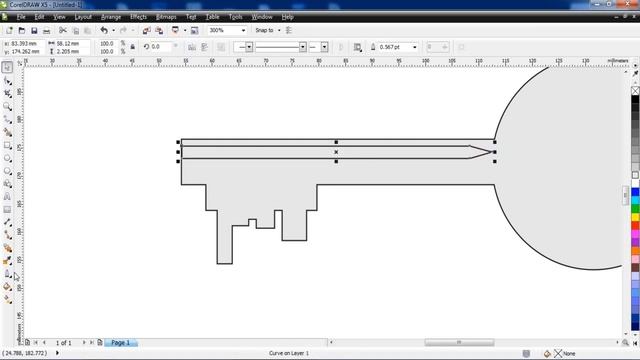Open the Snap to dropdown
This screenshot has width=640, height=360.
279,30
